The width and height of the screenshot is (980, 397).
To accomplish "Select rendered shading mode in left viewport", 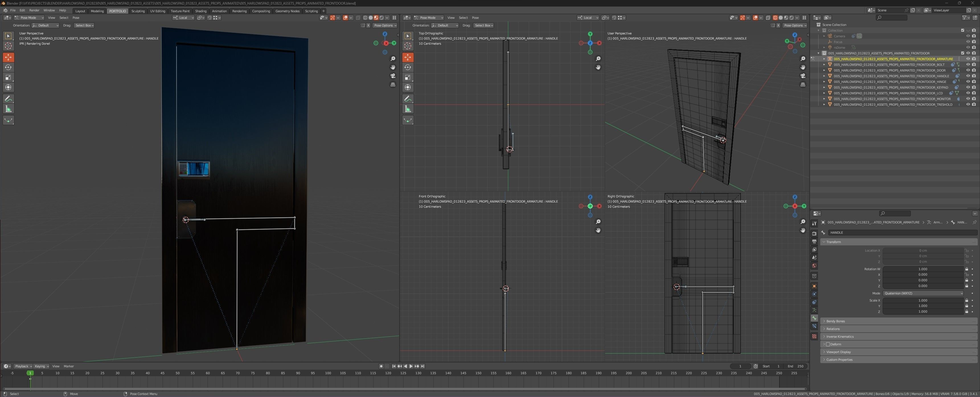I will [382, 17].
